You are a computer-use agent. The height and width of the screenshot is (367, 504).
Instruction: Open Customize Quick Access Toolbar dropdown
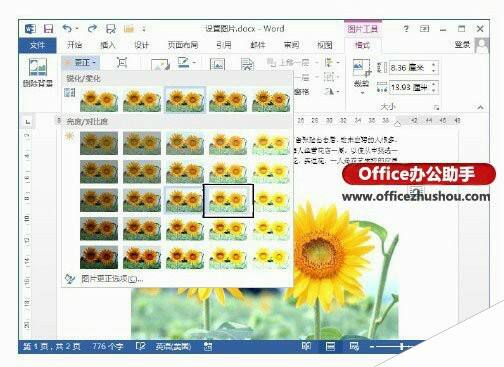pos(144,29)
